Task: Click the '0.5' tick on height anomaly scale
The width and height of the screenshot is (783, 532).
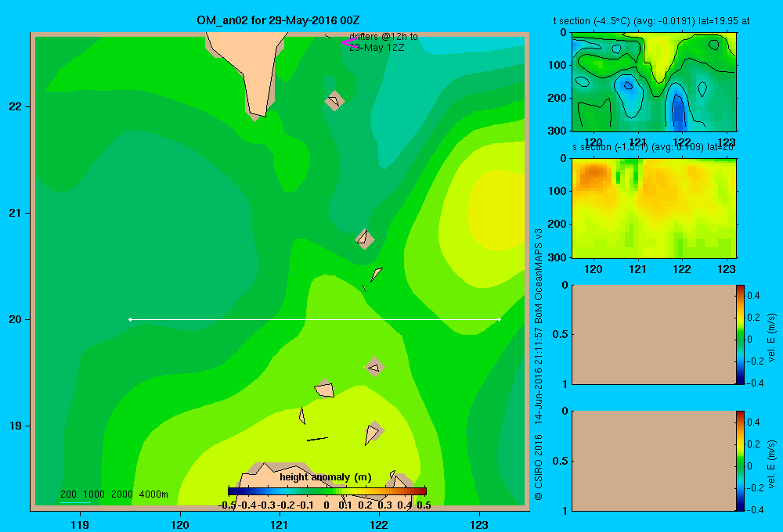Action: [x=424, y=505]
